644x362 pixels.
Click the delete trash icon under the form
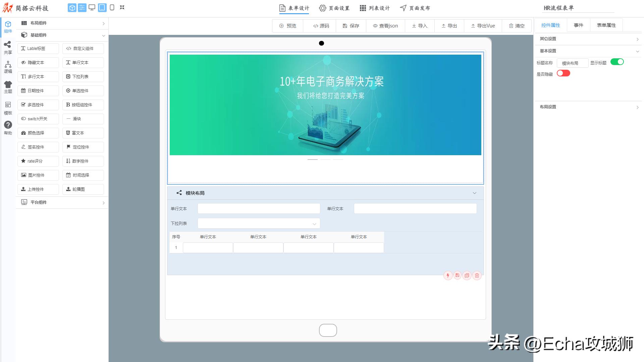pyautogui.click(x=477, y=276)
